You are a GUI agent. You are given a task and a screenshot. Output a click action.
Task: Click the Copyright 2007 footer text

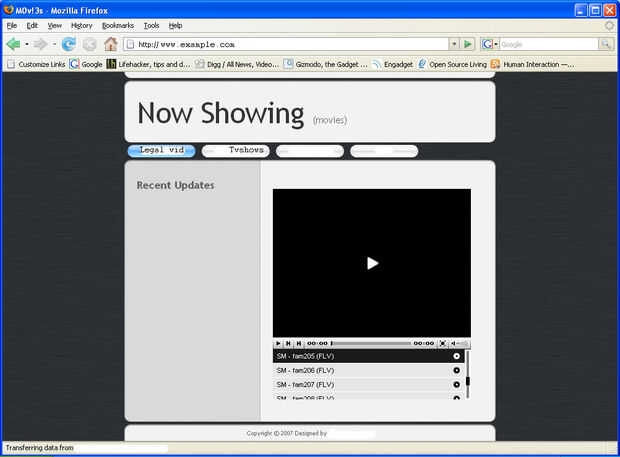287,434
